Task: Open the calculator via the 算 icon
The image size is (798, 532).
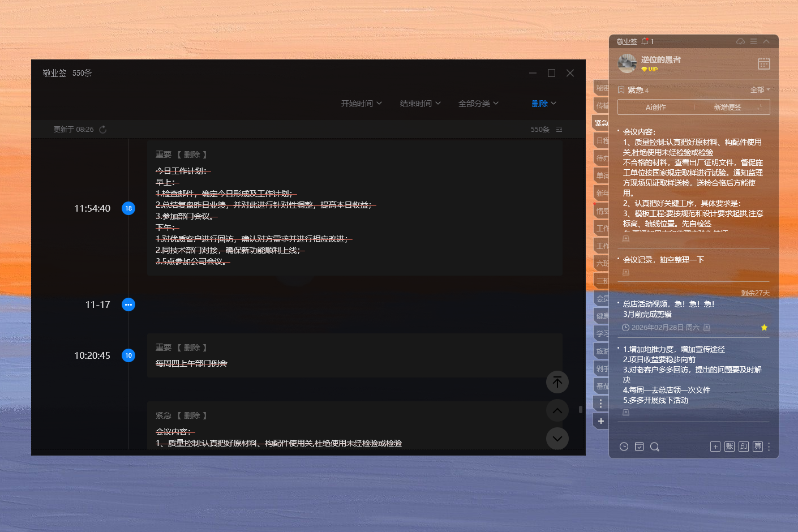Action: point(757,447)
